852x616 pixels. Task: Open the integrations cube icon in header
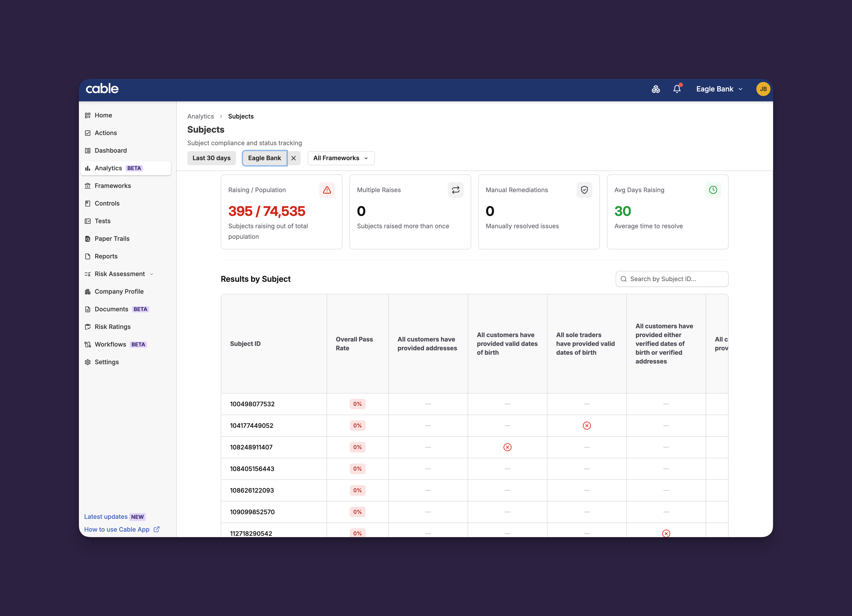pos(656,89)
